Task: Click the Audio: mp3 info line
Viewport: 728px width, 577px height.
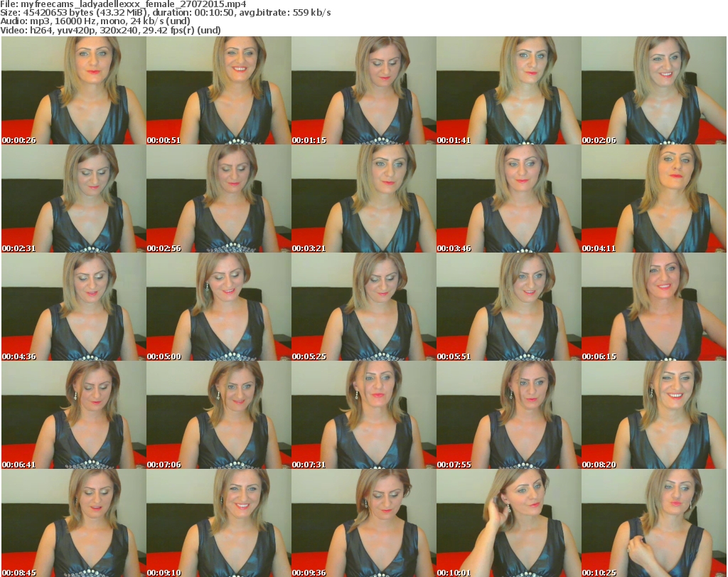Action: [x=95, y=21]
